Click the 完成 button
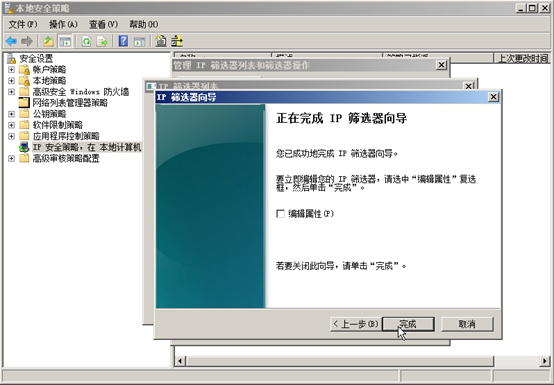Screen dimensions: 554x385 [408, 324]
